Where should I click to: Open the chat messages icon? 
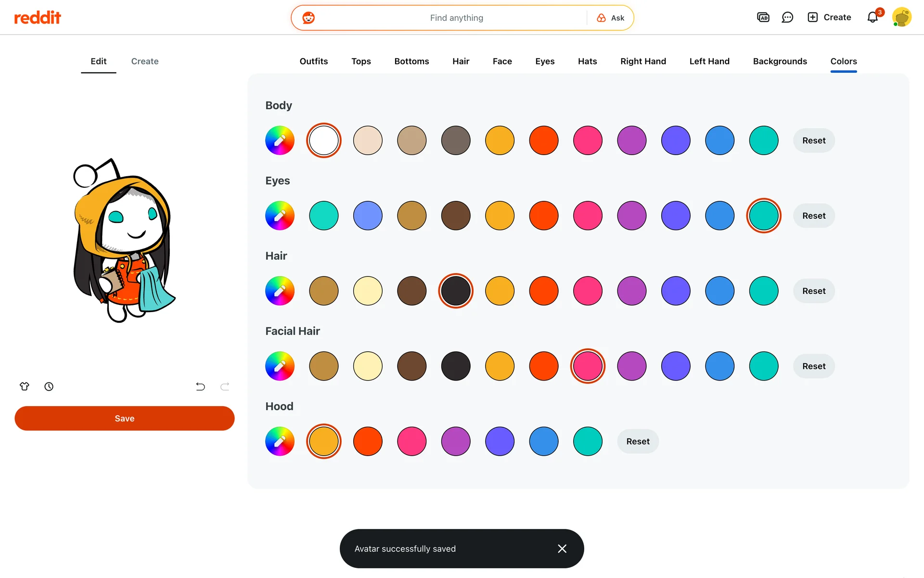[787, 17]
